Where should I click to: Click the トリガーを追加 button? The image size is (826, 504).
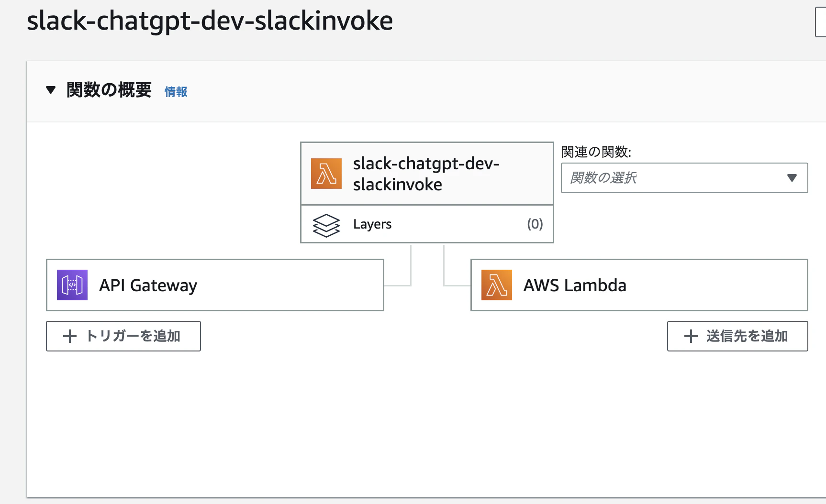pyautogui.click(x=123, y=336)
